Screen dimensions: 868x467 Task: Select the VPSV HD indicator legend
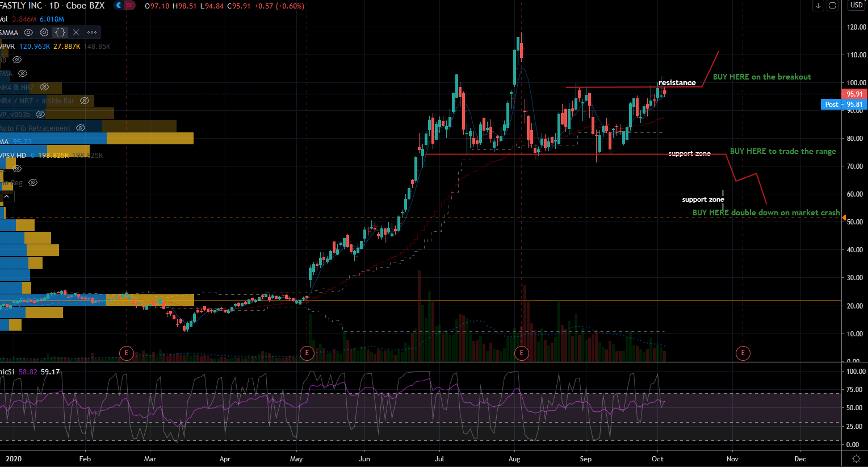[x=13, y=155]
